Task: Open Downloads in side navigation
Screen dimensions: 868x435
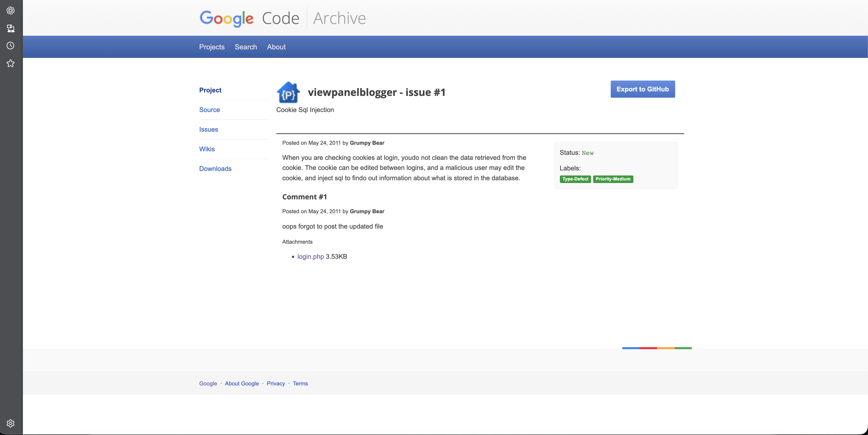Action: click(x=215, y=168)
